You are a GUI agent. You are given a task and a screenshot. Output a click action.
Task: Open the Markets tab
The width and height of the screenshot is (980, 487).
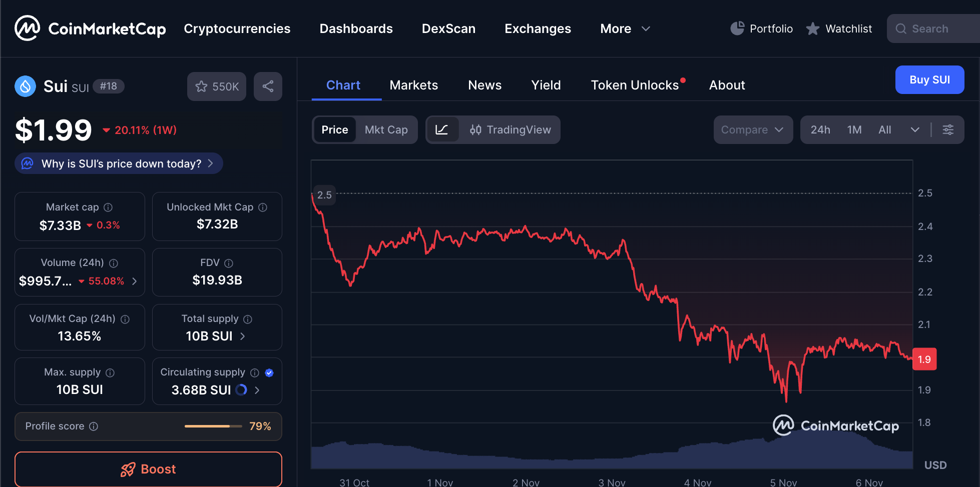click(413, 85)
